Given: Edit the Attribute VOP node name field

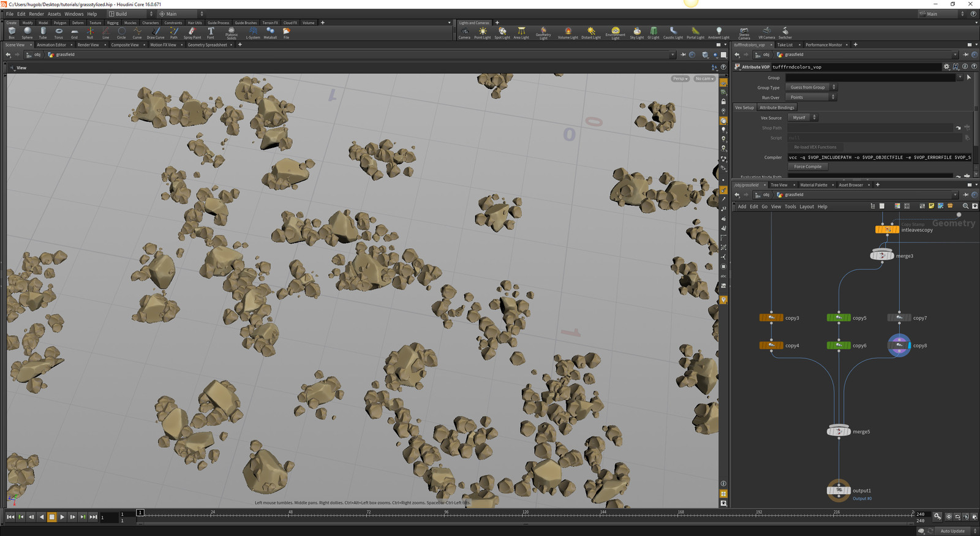Looking at the screenshot, I should click(x=856, y=67).
